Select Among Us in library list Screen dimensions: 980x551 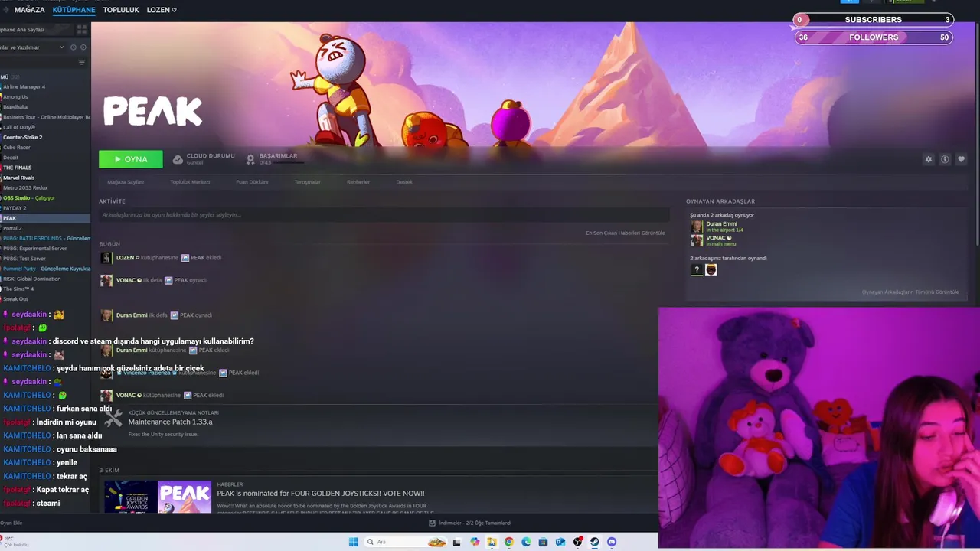tap(15, 97)
